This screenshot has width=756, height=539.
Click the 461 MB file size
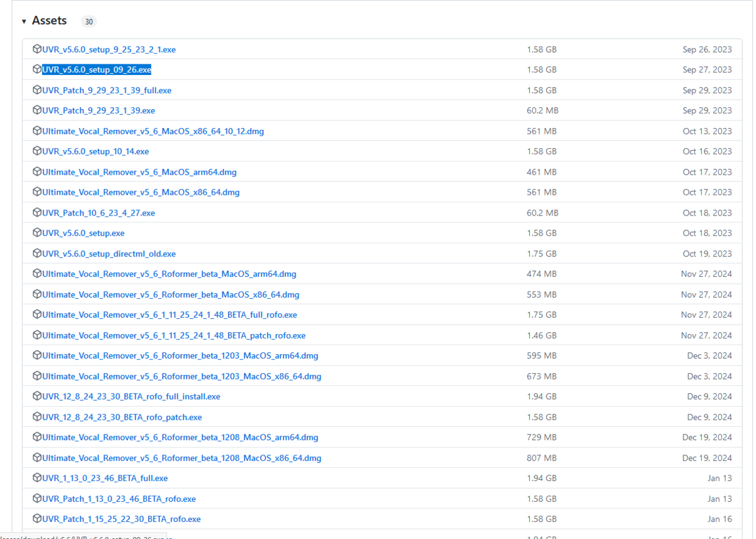pos(542,172)
